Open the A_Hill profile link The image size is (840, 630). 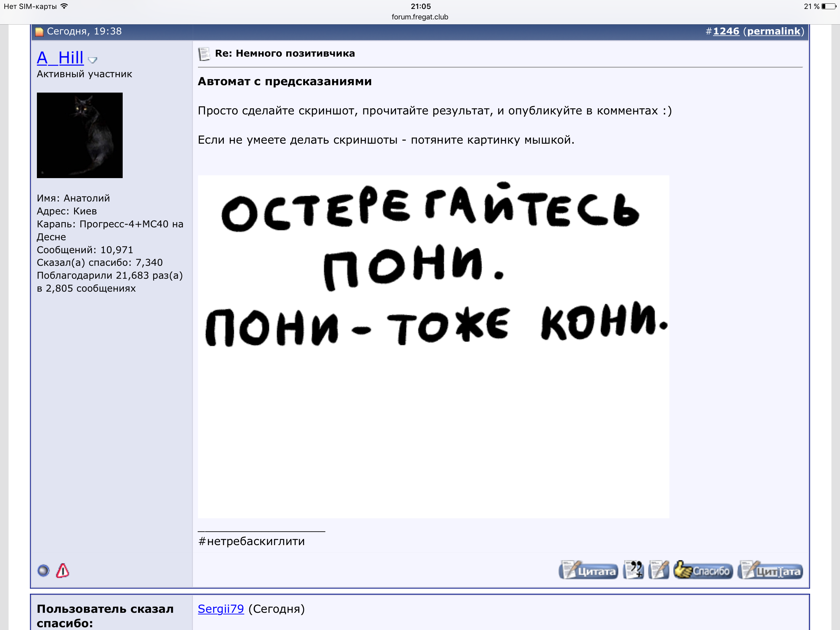point(60,58)
